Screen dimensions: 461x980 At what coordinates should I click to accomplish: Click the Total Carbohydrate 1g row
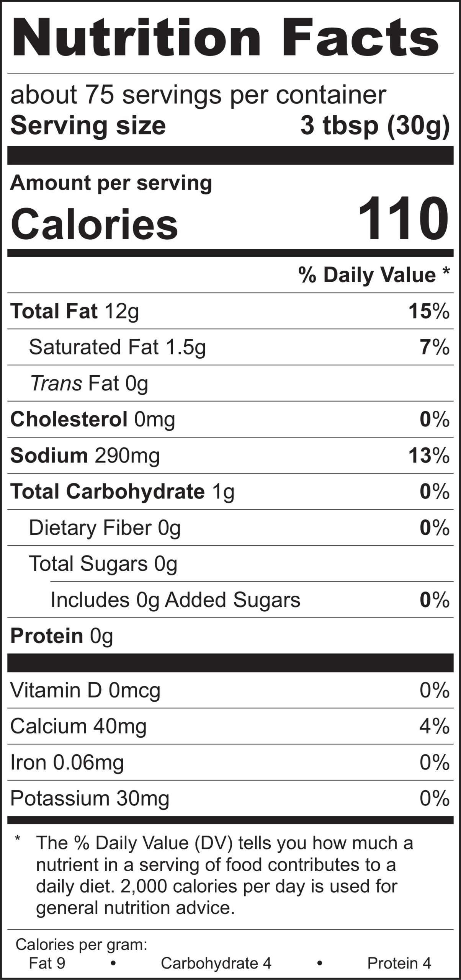[x=122, y=492]
